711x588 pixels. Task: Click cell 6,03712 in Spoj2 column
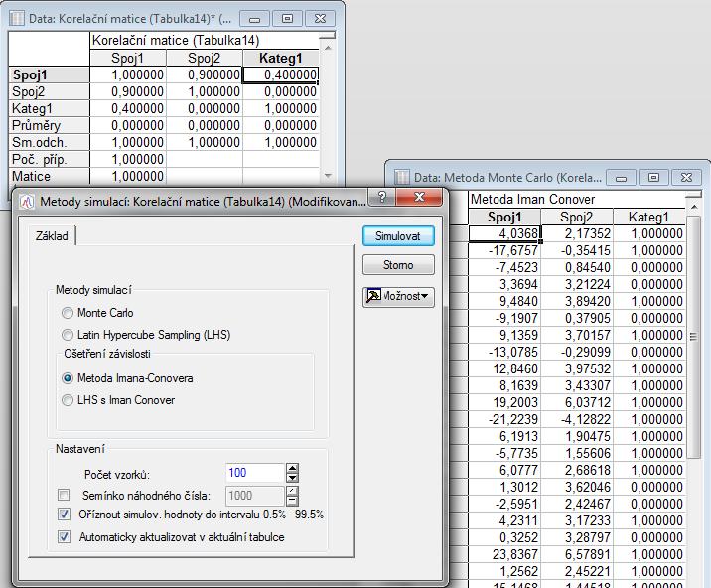coord(577,402)
